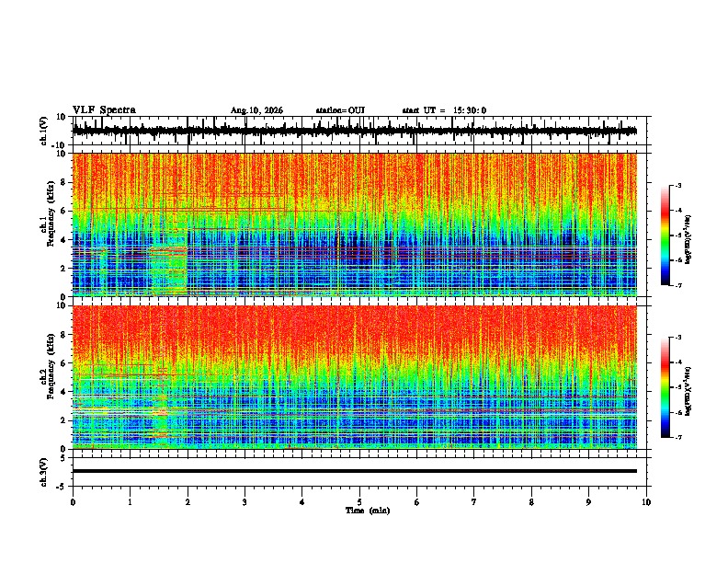
Task: Click the ch.2 'Frequency (kHz)' axis label
Action: point(51,366)
